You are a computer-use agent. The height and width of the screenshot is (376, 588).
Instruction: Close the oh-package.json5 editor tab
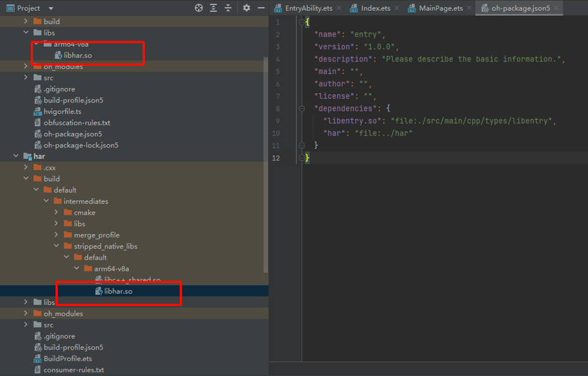(556, 8)
